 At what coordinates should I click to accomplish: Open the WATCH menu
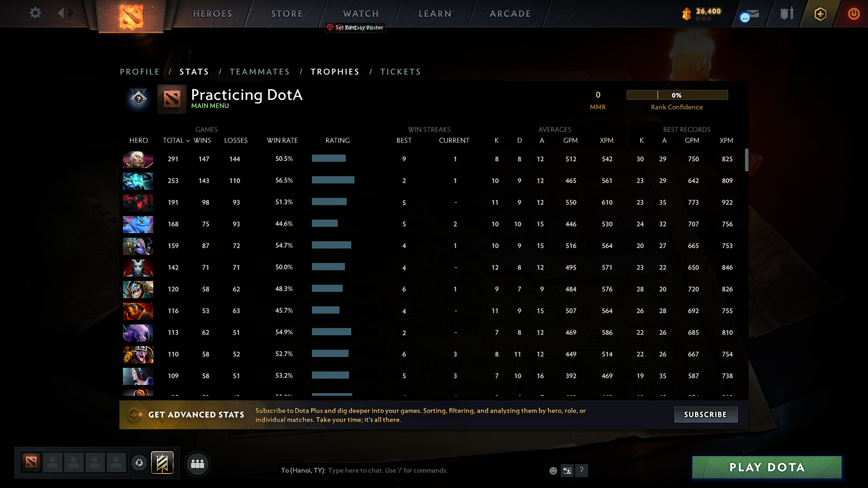[x=361, y=14]
